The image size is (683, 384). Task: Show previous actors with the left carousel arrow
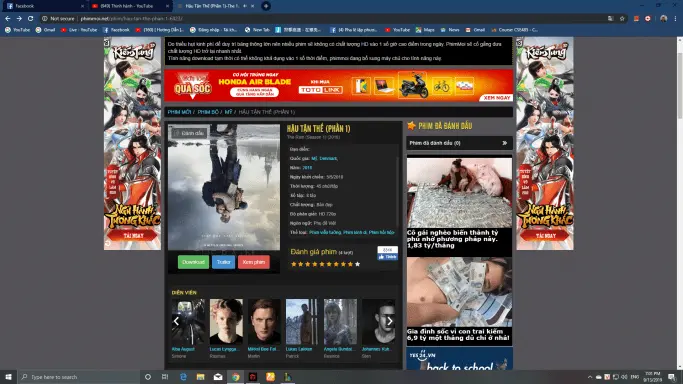[176, 321]
